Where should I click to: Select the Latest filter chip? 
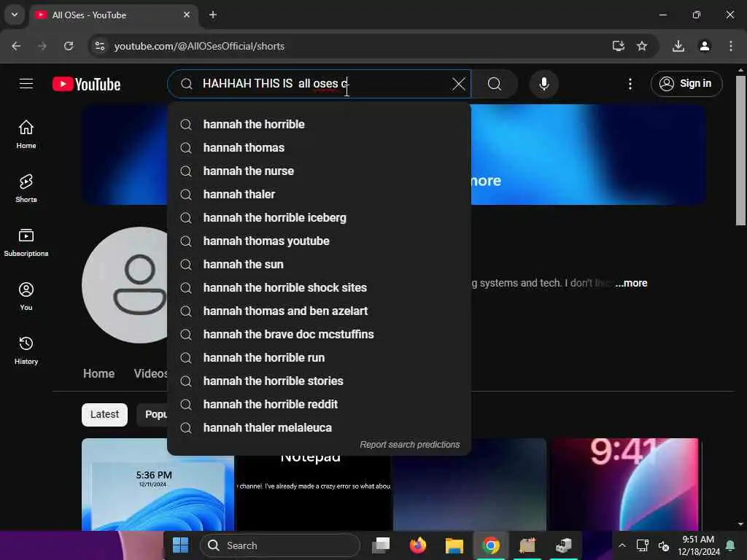[104, 414]
